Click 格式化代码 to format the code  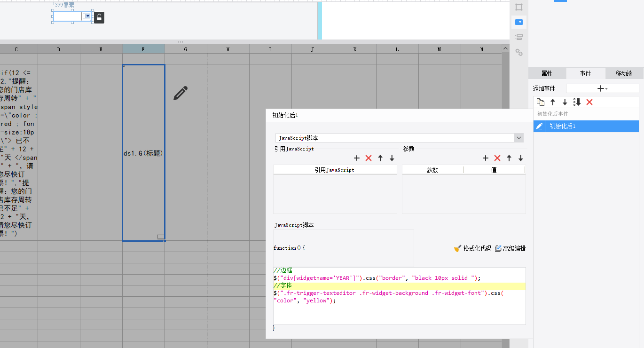coord(472,248)
